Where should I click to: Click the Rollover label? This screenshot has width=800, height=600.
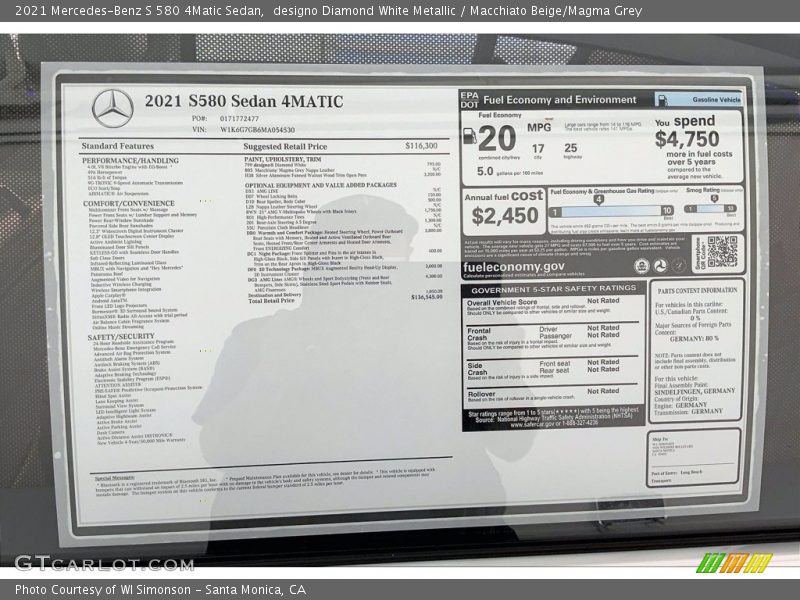[x=481, y=394]
